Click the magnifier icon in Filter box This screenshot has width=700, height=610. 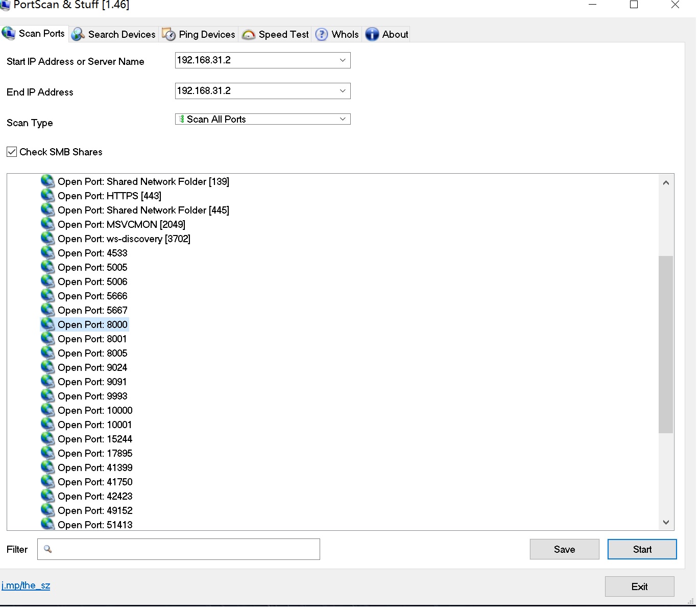[47, 549]
